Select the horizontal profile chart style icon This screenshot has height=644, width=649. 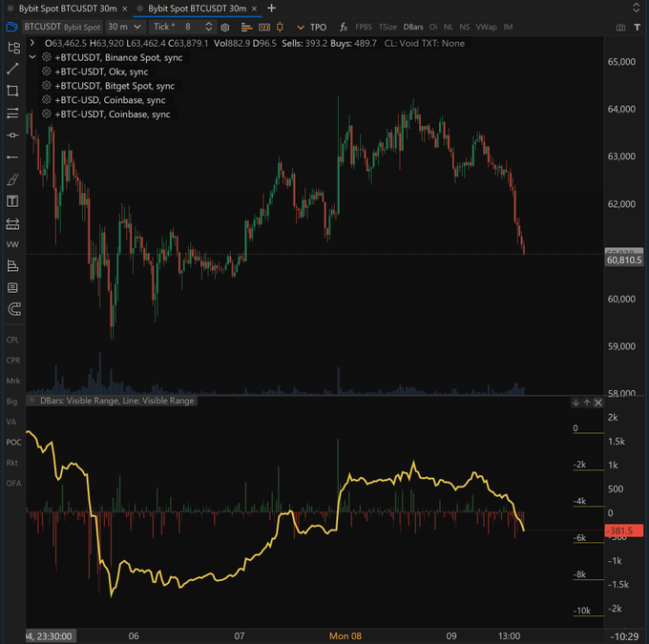coord(246,28)
